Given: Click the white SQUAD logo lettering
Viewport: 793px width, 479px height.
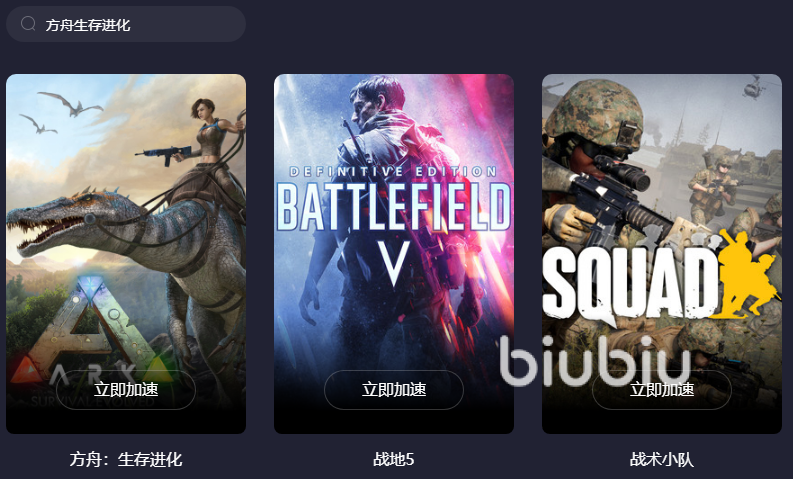Looking at the screenshot, I should click(630, 283).
